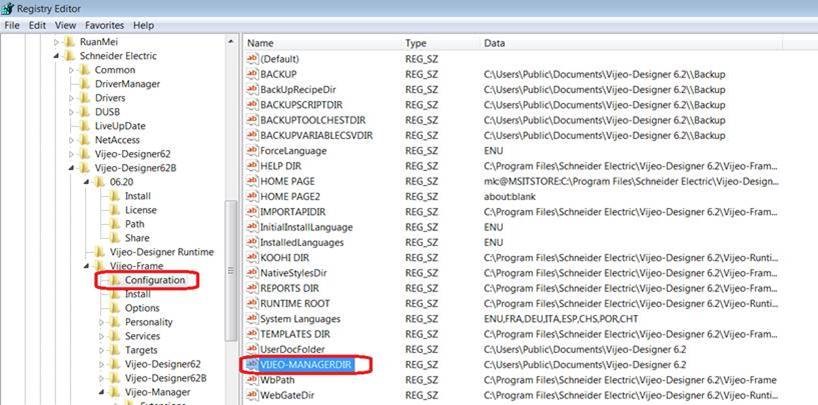Select the InstalledLanguages value name

coord(302,243)
